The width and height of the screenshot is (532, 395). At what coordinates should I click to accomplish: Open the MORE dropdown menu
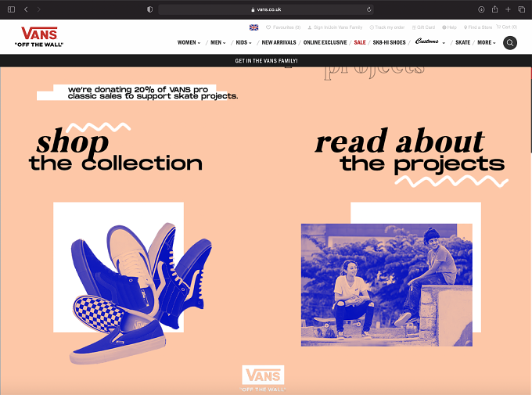487,42
